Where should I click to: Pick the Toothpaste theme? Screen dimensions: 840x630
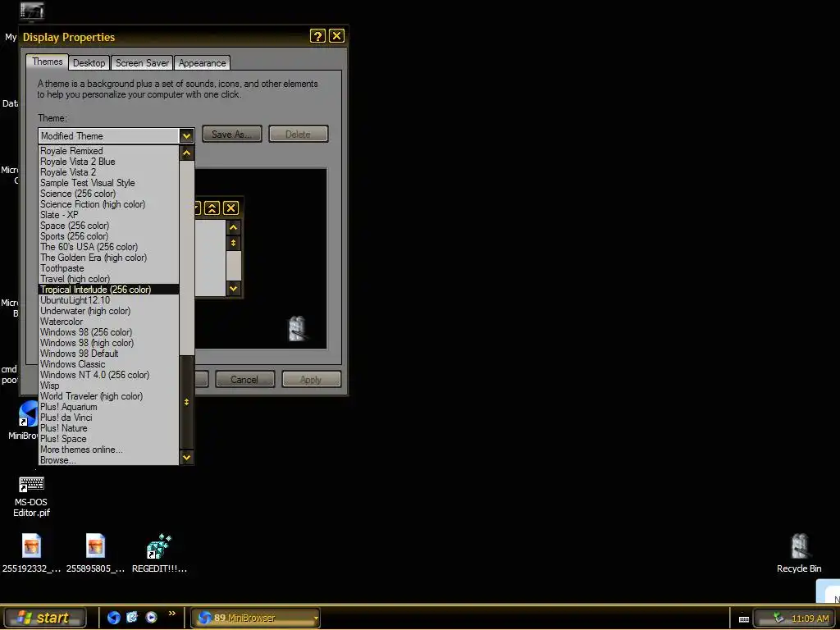[x=109, y=268]
